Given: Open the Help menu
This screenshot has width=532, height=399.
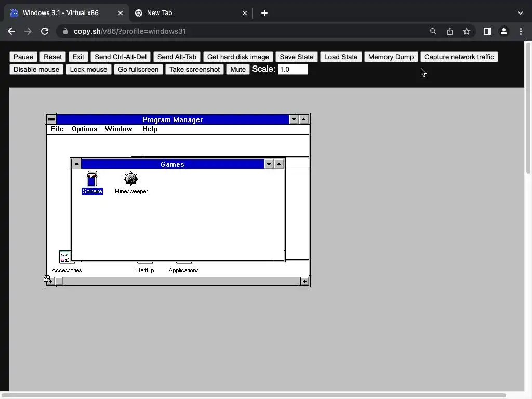Looking at the screenshot, I should pos(150,129).
